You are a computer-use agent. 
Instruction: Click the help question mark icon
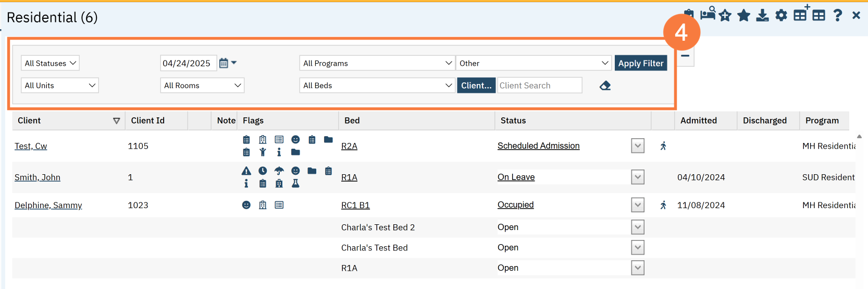(x=837, y=15)
